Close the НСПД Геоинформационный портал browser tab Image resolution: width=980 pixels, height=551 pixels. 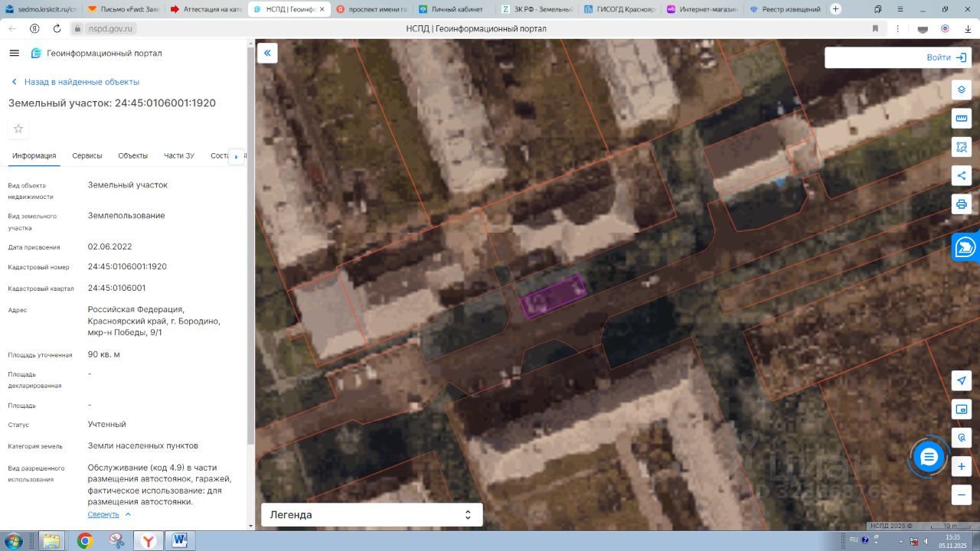tap(322, 9)
